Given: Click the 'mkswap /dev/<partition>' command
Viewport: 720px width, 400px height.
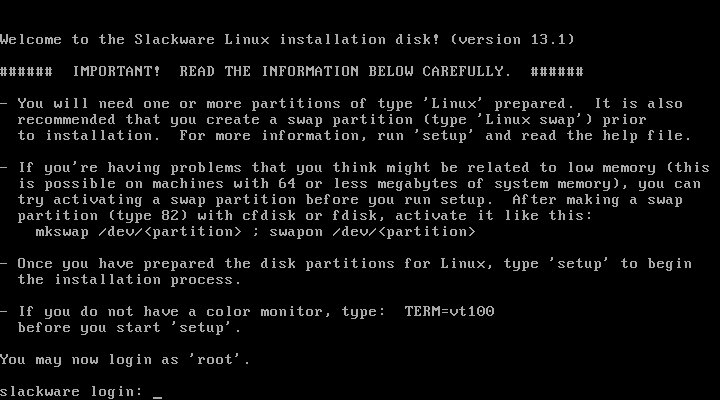Looking at the screenshot, I should click(x=138, y=232).
